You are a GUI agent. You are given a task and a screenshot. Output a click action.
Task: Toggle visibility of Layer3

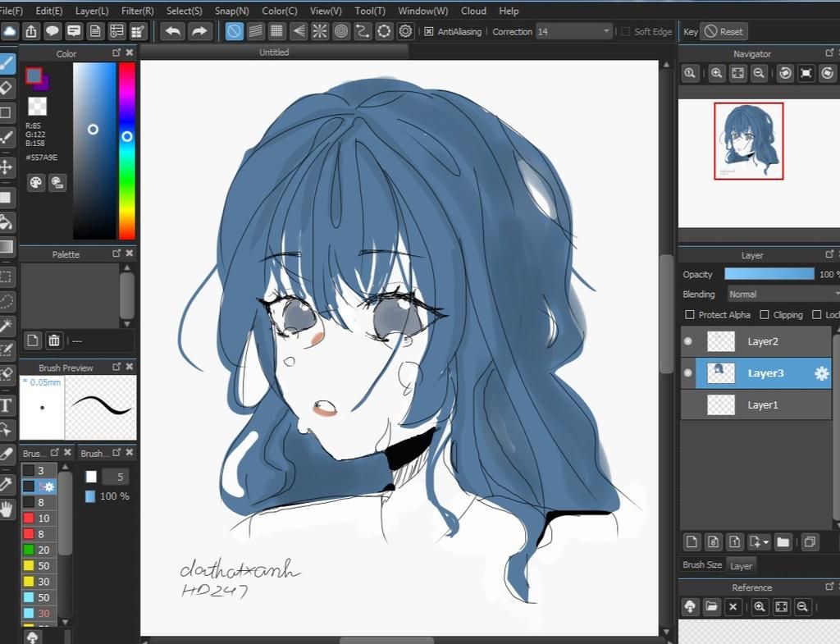(x=688, y=373)
